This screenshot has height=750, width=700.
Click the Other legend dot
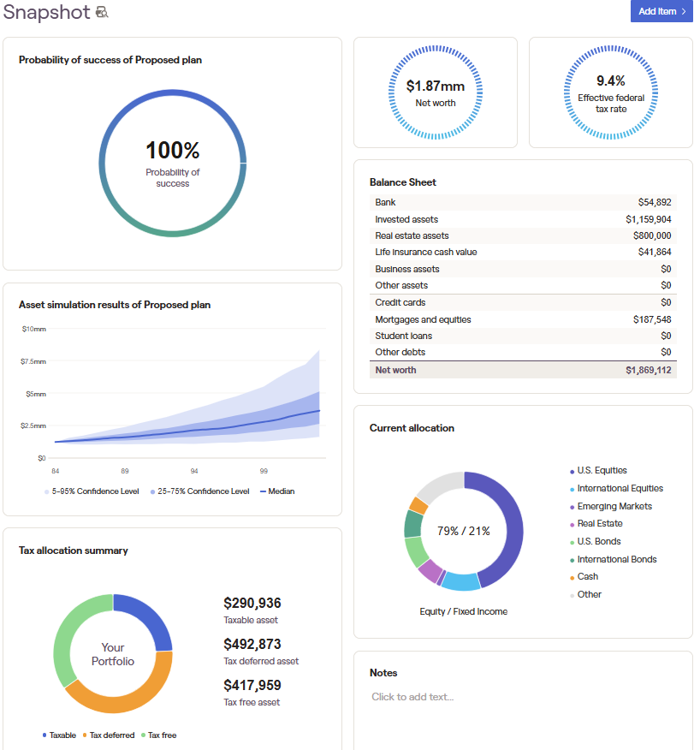tap(572, 594)
